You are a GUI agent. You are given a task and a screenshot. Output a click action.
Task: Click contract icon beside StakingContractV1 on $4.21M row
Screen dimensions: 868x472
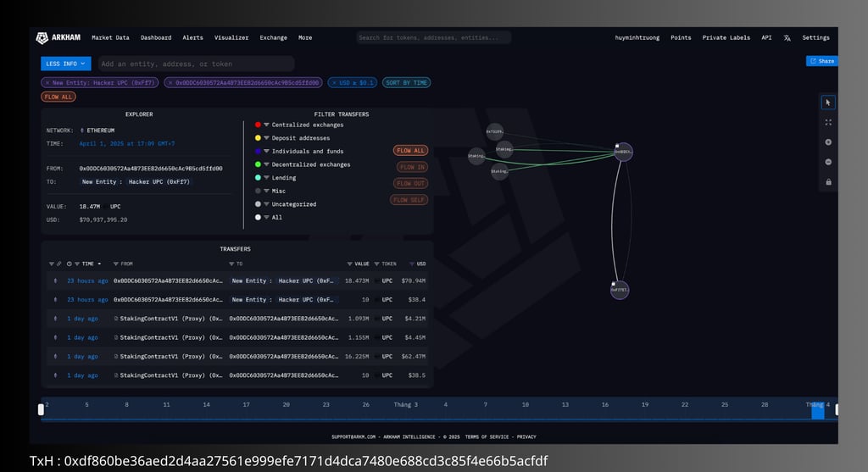[115, 319]
